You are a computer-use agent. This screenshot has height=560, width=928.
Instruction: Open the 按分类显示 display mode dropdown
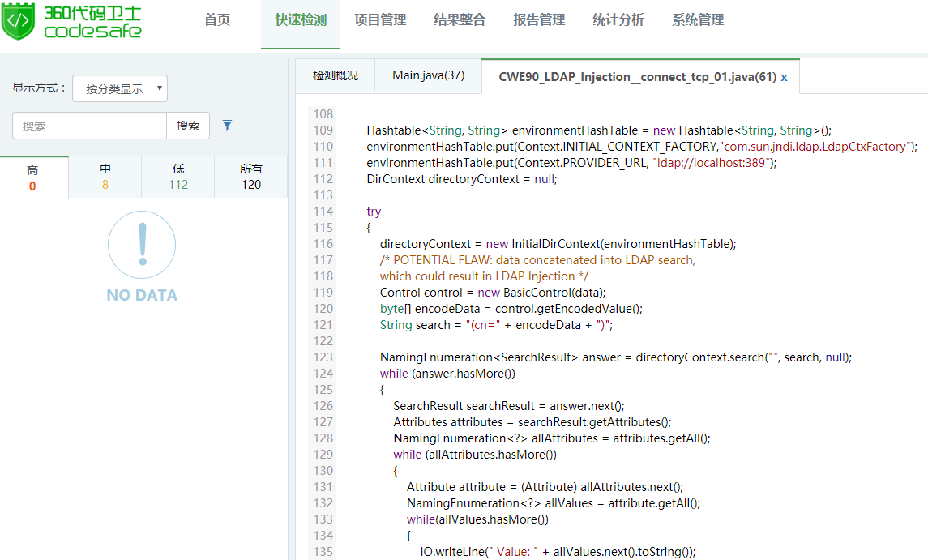tap(120, 89)
